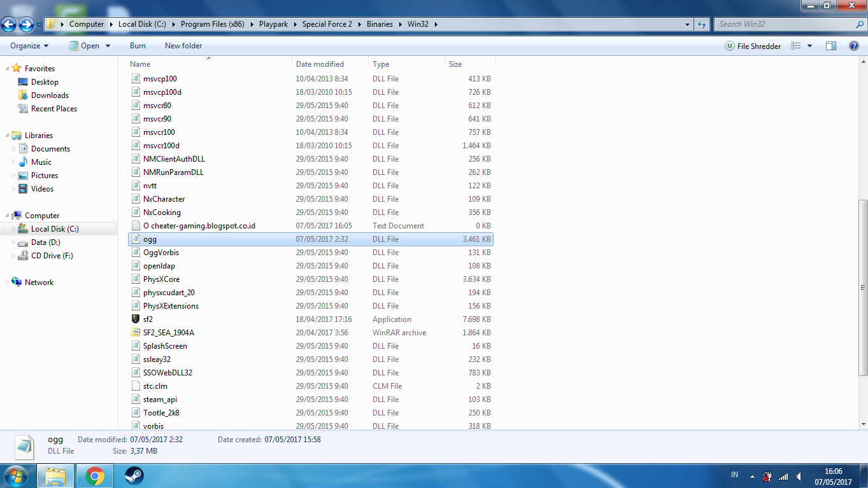
Task: Expand the Network group arrow
Action: tap(7, 282)
